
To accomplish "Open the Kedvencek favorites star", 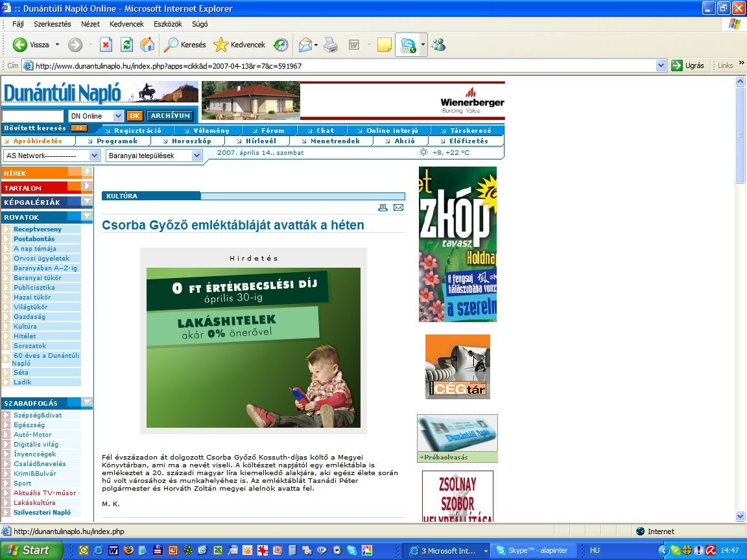I will click(x=239, y=45).
